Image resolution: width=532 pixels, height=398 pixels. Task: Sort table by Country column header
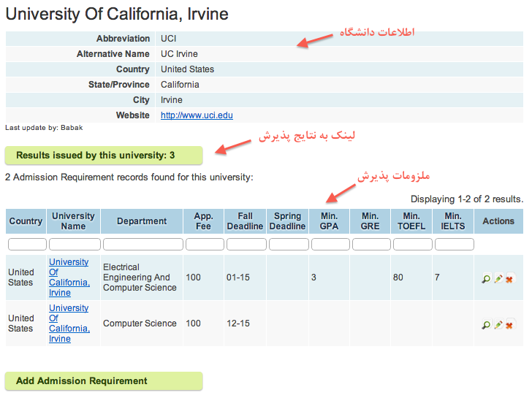point(26,221)
